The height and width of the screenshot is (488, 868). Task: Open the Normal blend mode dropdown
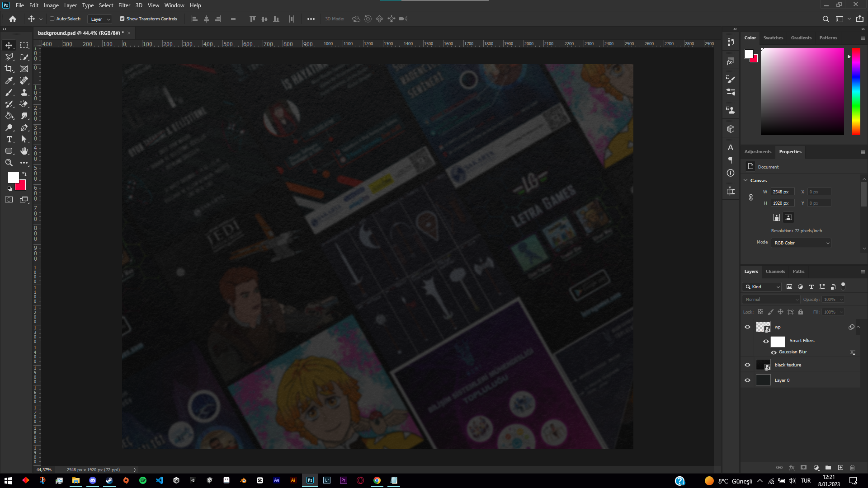click(772, 300)
